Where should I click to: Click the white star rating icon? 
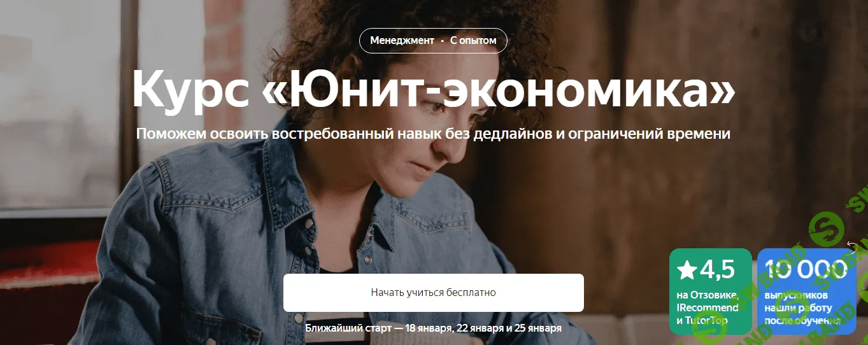tap(687, 270)
